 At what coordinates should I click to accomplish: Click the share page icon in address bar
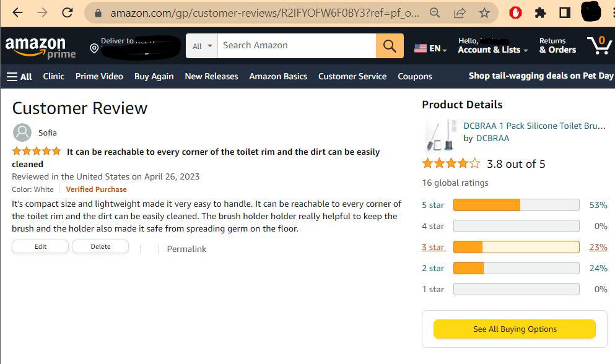(460, 13)
